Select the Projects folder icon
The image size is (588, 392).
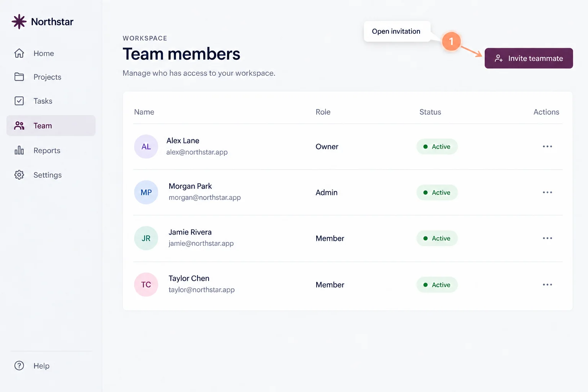pos(19,77)
